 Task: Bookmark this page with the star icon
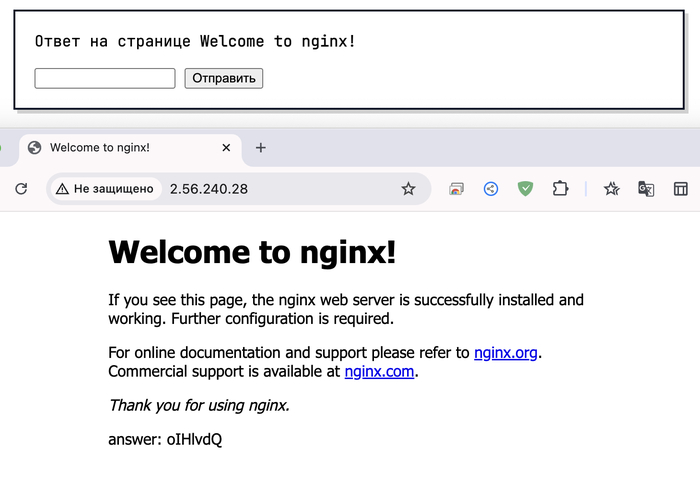point(408,188)
